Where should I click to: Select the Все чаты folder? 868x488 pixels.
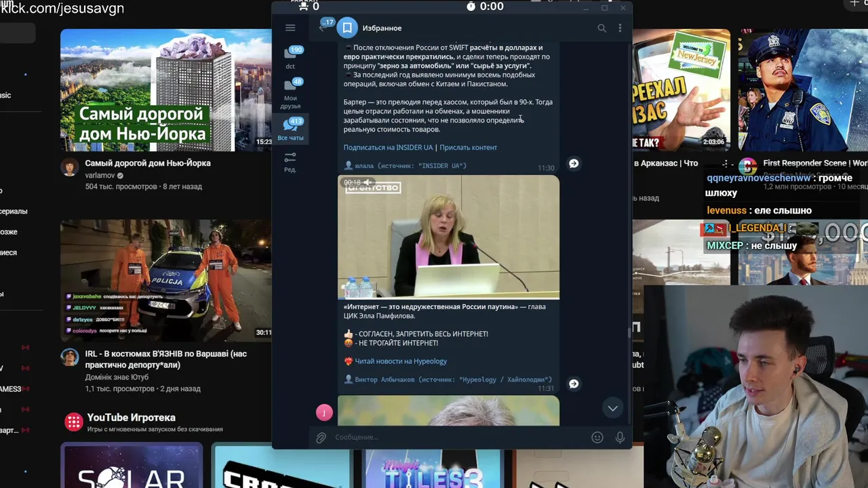click(290, 129)
